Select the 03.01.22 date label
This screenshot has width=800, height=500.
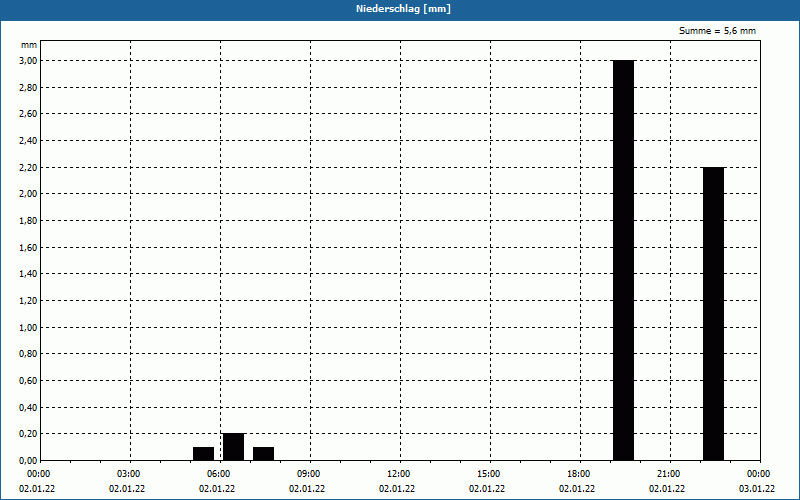[x=757, y=489]
